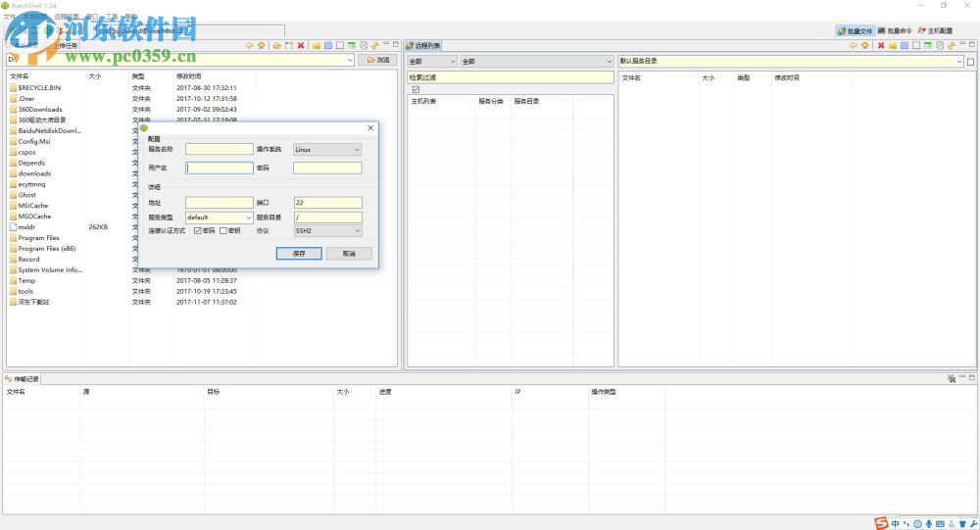Image resolution: width=980 pixels, height=530 pixels.
Task: Go to home directory in local file panel
Action: [x=261, y=46]
